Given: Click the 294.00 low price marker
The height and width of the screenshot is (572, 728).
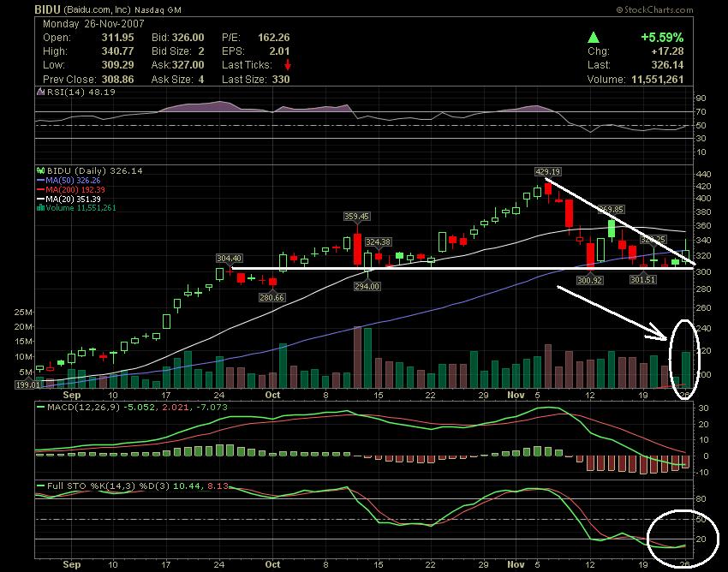Looking at the screenshot, I should point(367,287).
